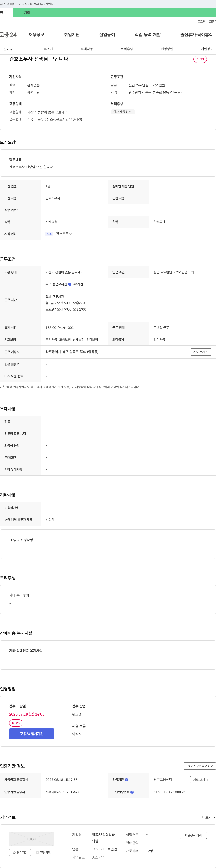Image resolution: width=216 pixels, height=868 pixels.
Task: Click the 인증기관 help icon
Action: tap(126, 780)
